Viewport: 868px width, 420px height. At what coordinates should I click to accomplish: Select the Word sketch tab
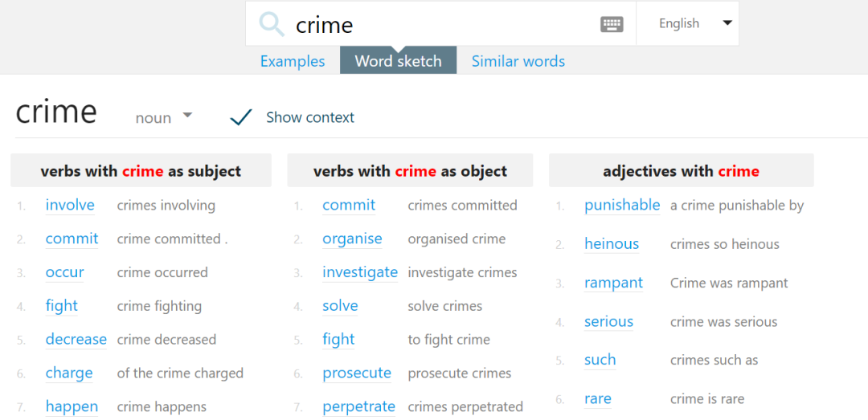[398, 61]
